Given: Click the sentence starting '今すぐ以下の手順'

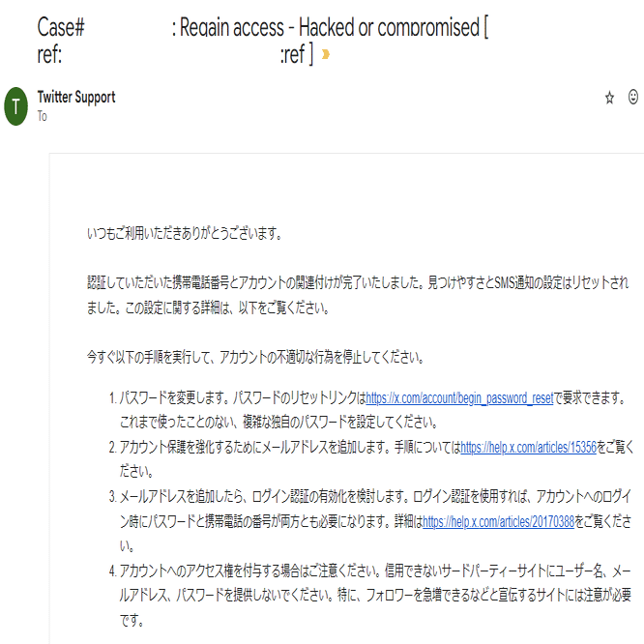Looking at the screenshot, I should point(254,356).
